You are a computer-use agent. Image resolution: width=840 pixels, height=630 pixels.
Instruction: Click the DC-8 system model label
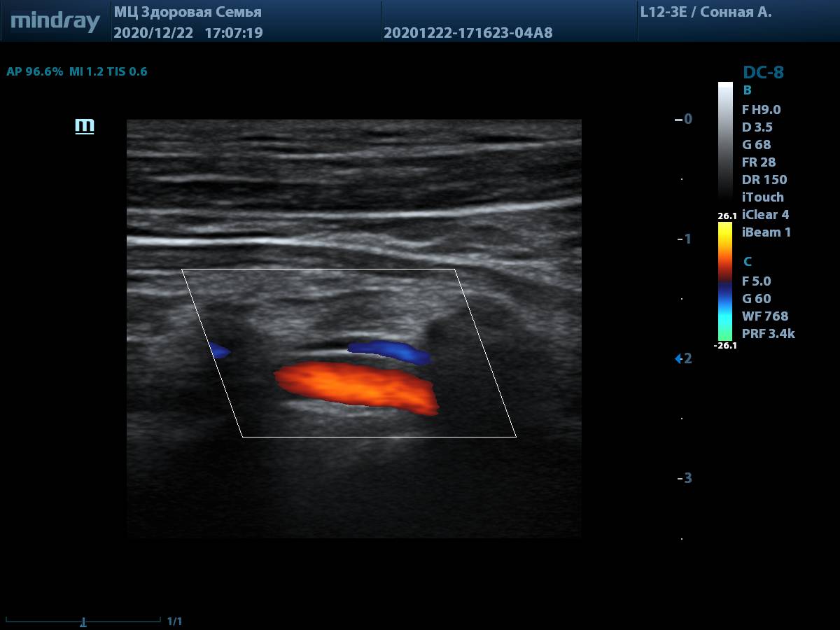click(x=763, y=73)
